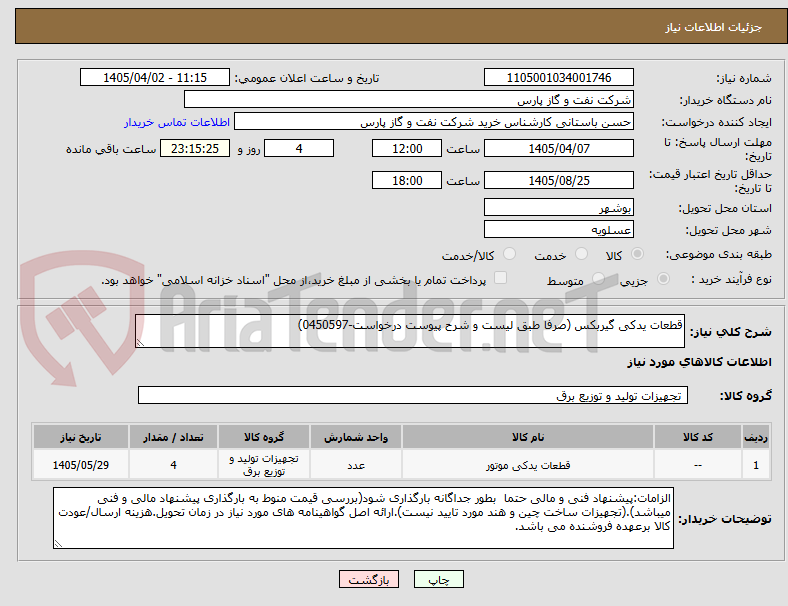The height and width of the screenshot is (606, 788).
Task: Click the remaining days field showing 4
Action: [x=299, y=148]
